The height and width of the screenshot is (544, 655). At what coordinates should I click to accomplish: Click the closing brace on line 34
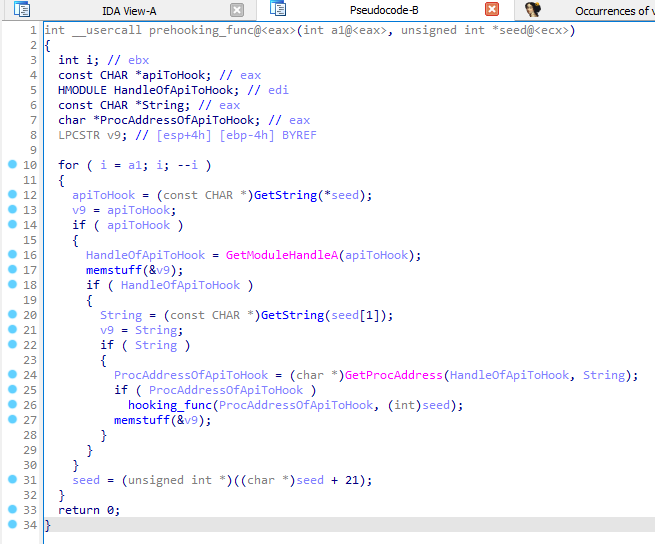tap(48, 525)
